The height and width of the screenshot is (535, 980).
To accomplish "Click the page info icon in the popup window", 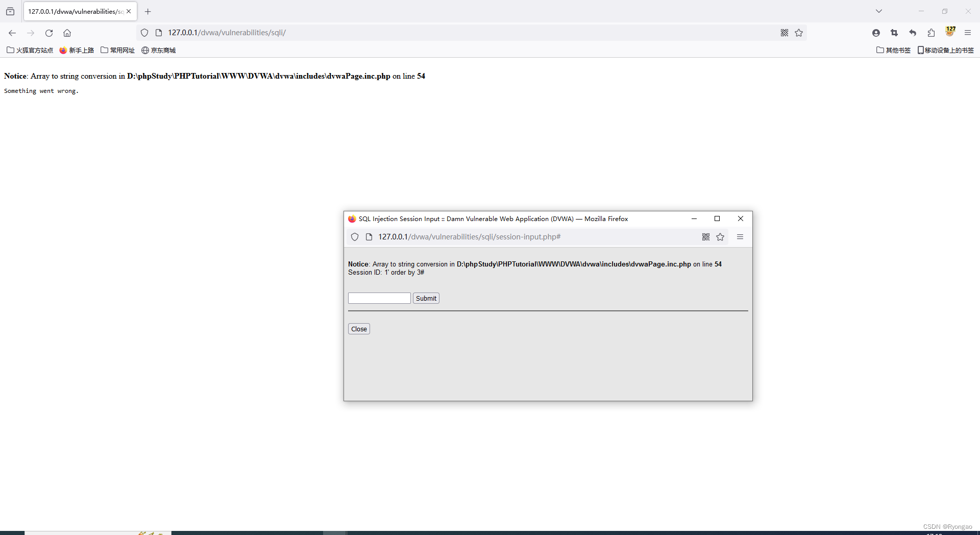I will [x=369, y=237].
